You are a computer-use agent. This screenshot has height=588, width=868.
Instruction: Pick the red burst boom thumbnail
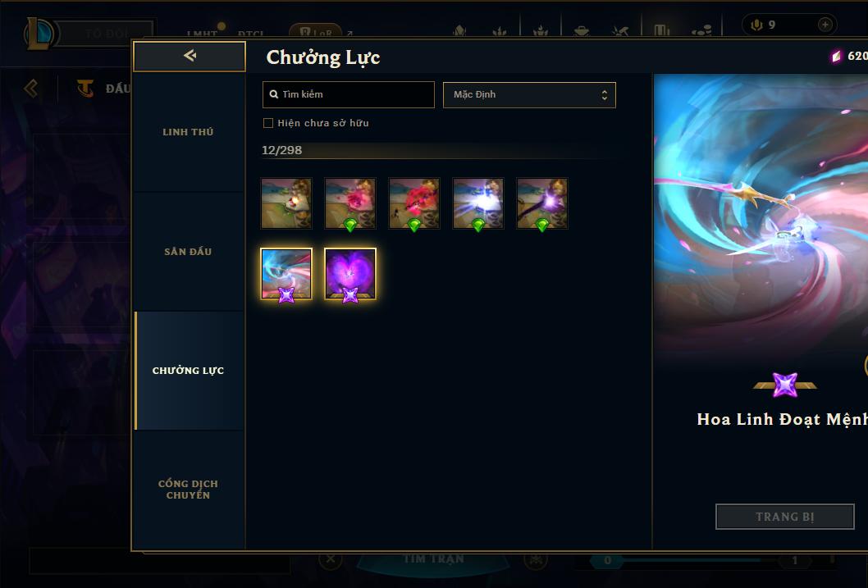coord(414,203)
